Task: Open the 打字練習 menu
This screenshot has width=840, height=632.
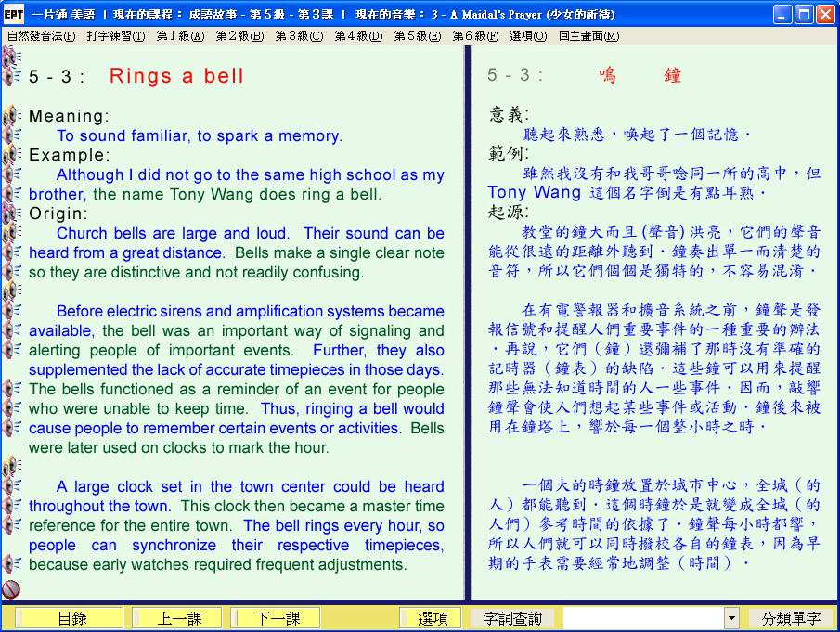Action: pos(115,36)
